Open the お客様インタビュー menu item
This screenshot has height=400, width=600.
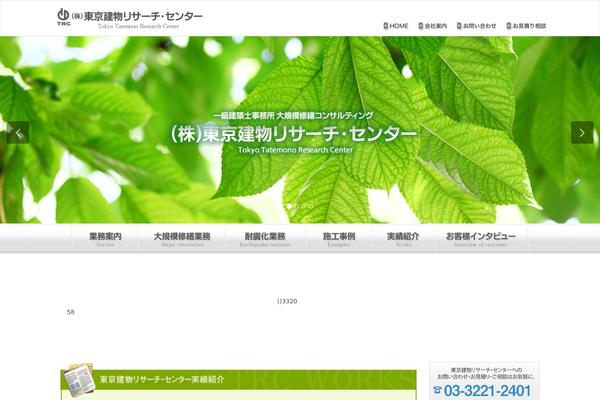(481, 239)
